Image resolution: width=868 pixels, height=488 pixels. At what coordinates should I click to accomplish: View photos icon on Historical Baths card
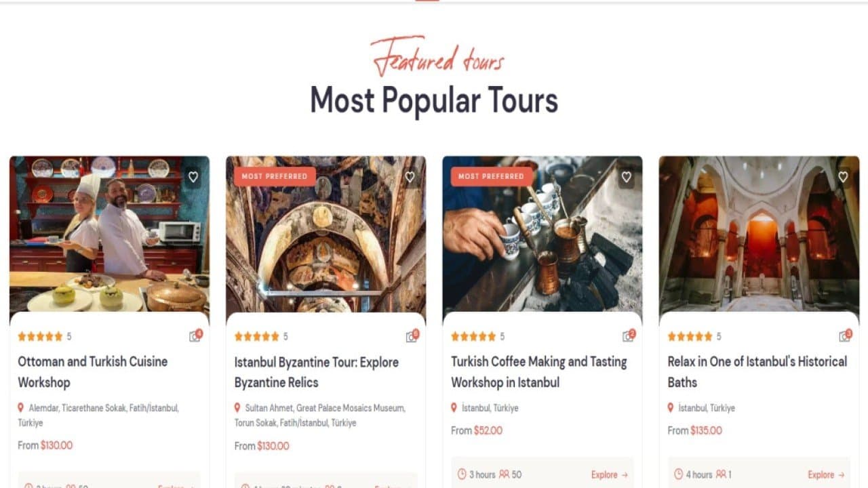(x=845, y=336)
